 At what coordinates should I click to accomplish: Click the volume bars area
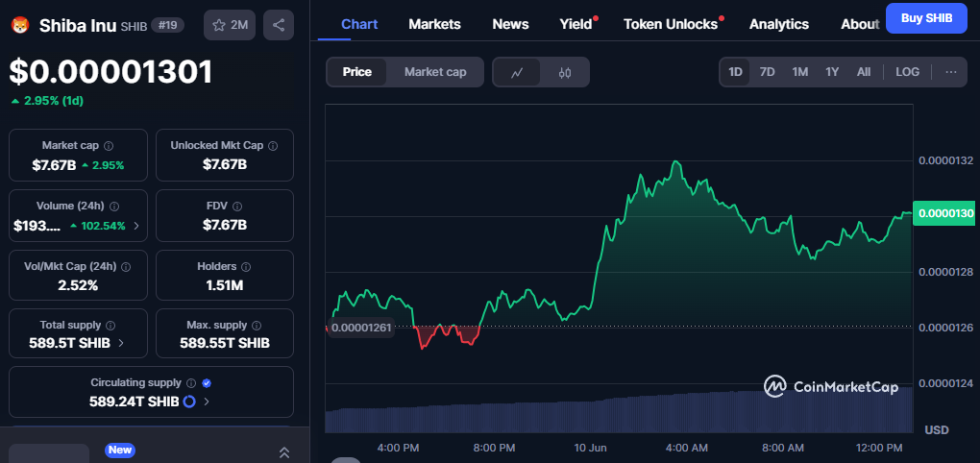coord(619,412)
